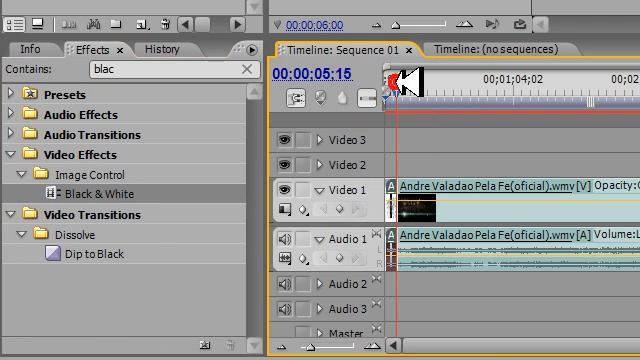Expand the Video 2 track
The height and width of the screenshot is (360, 640).
(x=320, y=165)
